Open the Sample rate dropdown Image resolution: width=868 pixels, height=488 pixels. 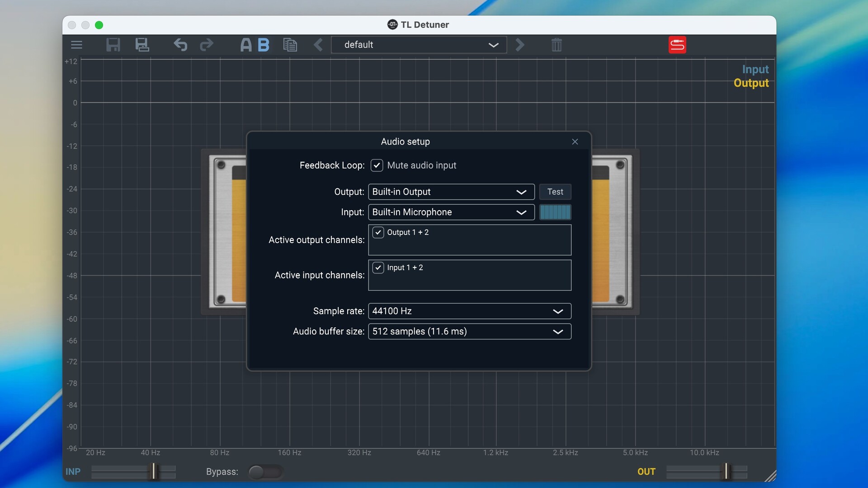click(470, 311)
